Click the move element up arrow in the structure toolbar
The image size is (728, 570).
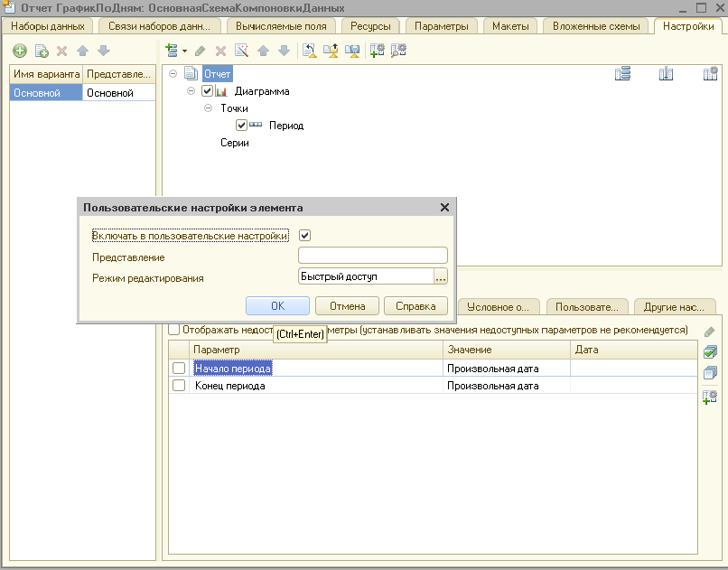263,51
